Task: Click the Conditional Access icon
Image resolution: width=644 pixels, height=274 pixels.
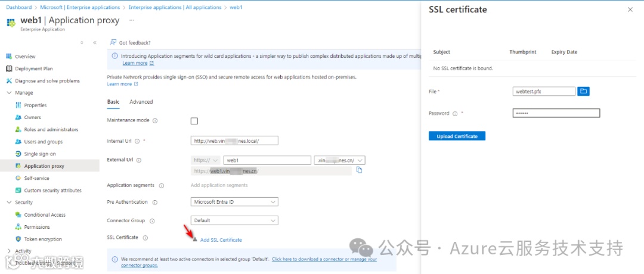Action: (18, 214)
